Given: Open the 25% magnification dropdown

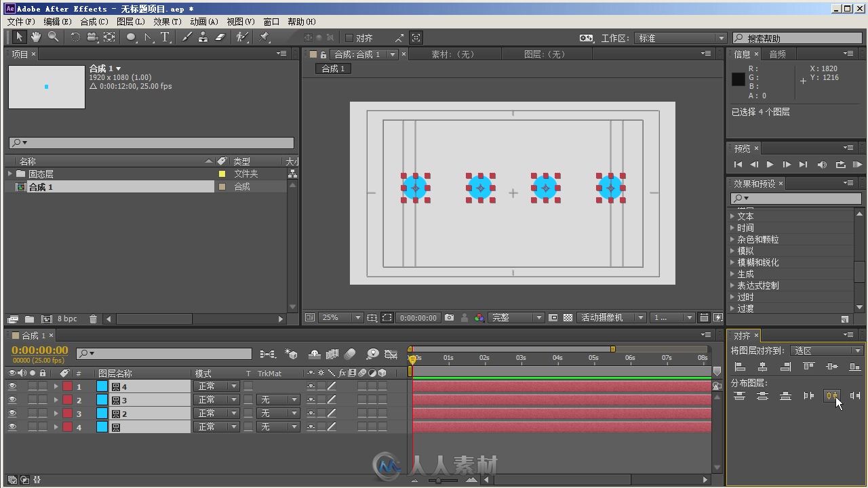Looking at the screenshot, I should pos(341,317).
